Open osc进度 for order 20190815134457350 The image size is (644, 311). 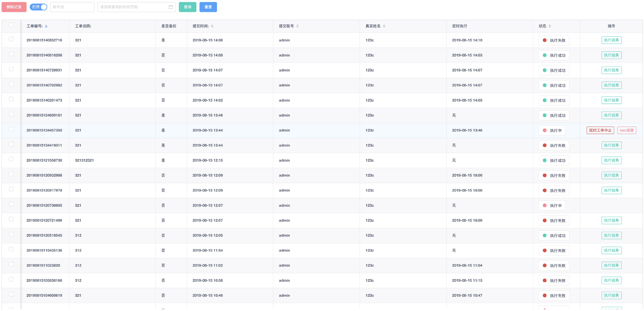tap(626, 130)
